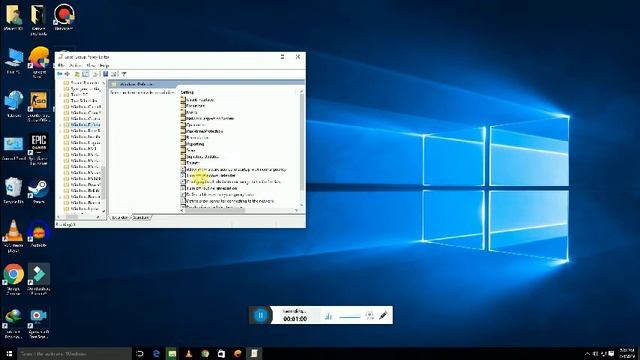Screen dimensions: 640x360
Task: Open the Recycle Bin desktop icon
Action: coord(13,191)
